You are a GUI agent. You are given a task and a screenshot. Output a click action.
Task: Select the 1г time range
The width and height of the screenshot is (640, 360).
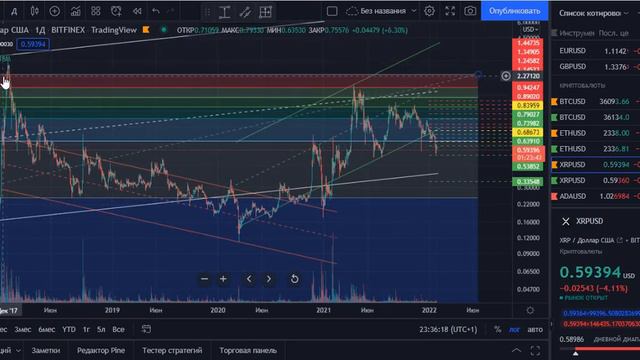86,329
